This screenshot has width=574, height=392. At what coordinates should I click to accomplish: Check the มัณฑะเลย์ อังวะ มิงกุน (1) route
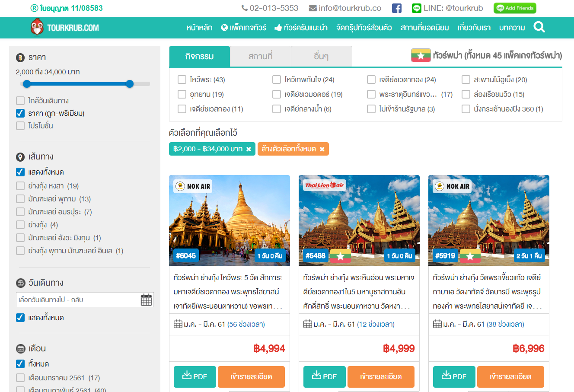[20, 238]
